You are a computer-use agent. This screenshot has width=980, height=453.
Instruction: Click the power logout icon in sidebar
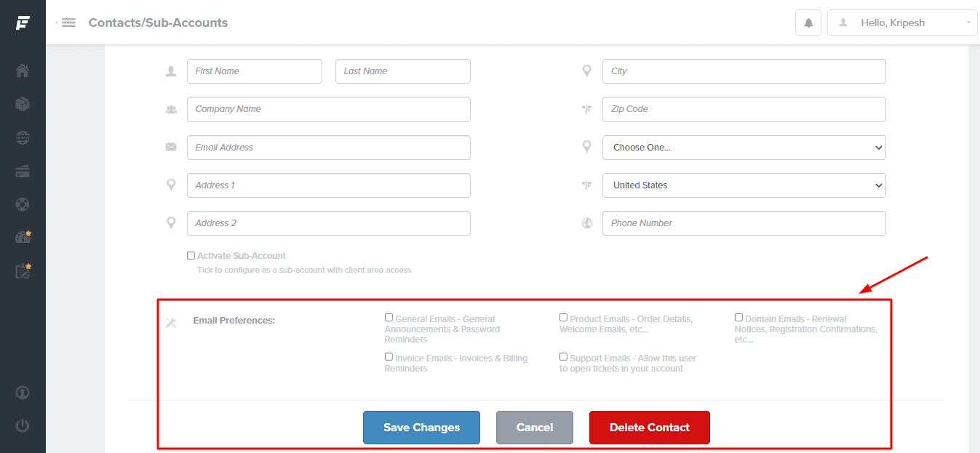tap(23, 425)
